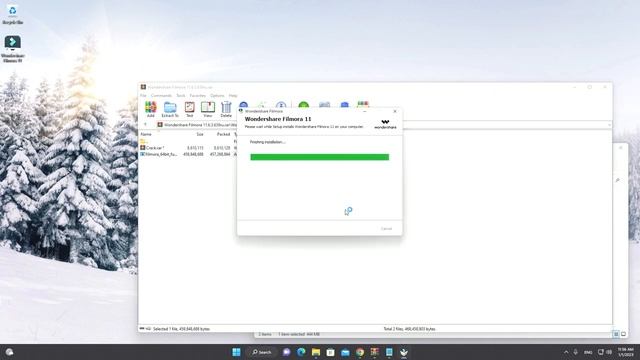Click '1 item selected' in File Explorer status
This screenshot has width=640, height=360.
tap(299, 334)
